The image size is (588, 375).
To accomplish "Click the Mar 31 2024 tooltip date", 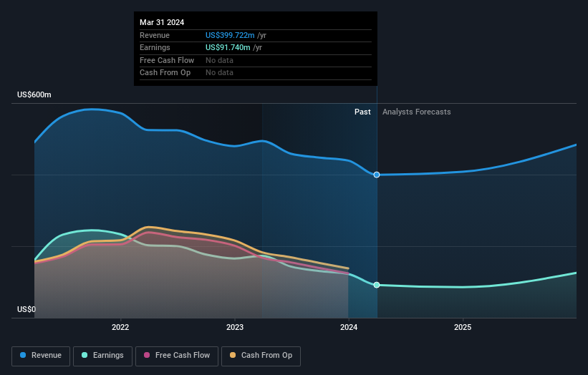I will tap(162, 22).
